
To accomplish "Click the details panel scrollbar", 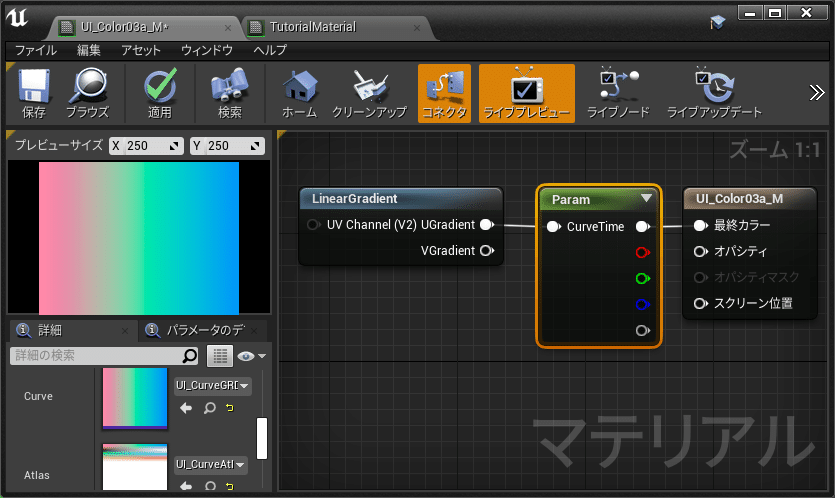I will point(261,438).
